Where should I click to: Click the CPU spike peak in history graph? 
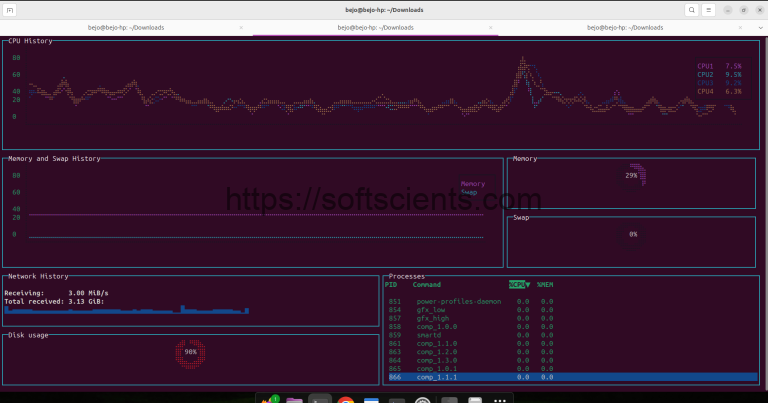tap(523, 60)
